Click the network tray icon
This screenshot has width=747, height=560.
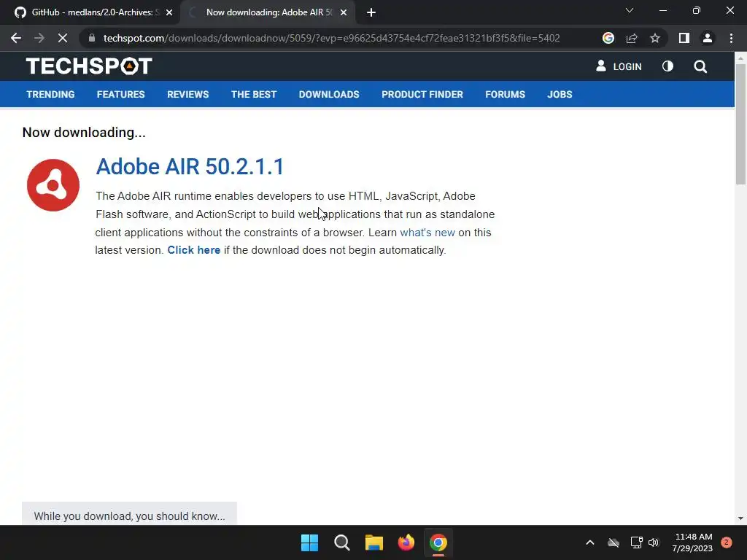[636, 542]
